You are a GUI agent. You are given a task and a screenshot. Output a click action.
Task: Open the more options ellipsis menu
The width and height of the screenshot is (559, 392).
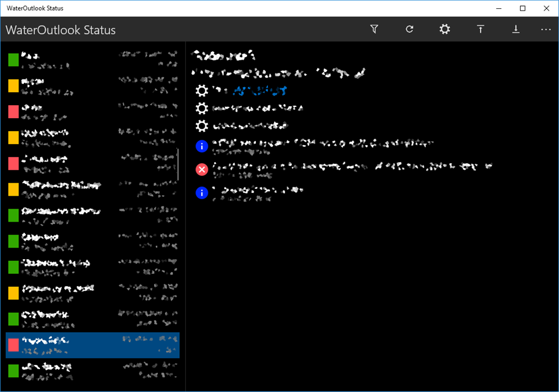(546, 29)
